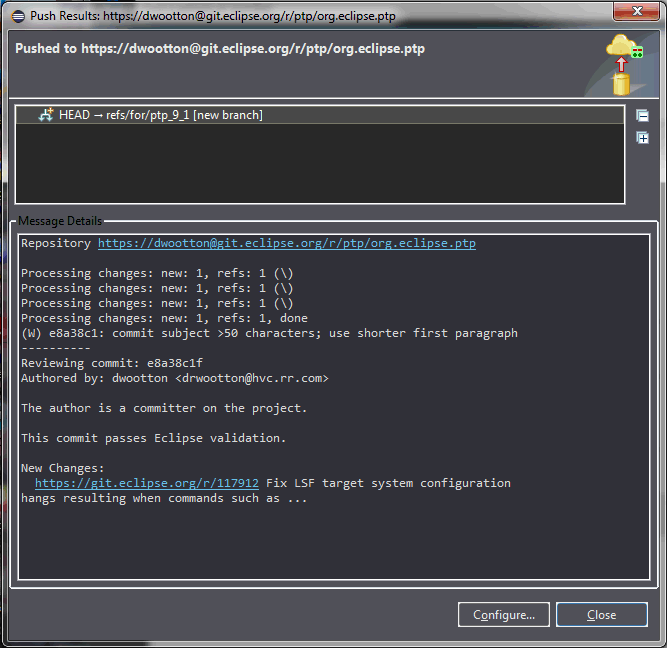The image size is (667, 648).
Task: Click the 'Reviewing commit: e8a38c1f' line
Action: click(112, 363)
